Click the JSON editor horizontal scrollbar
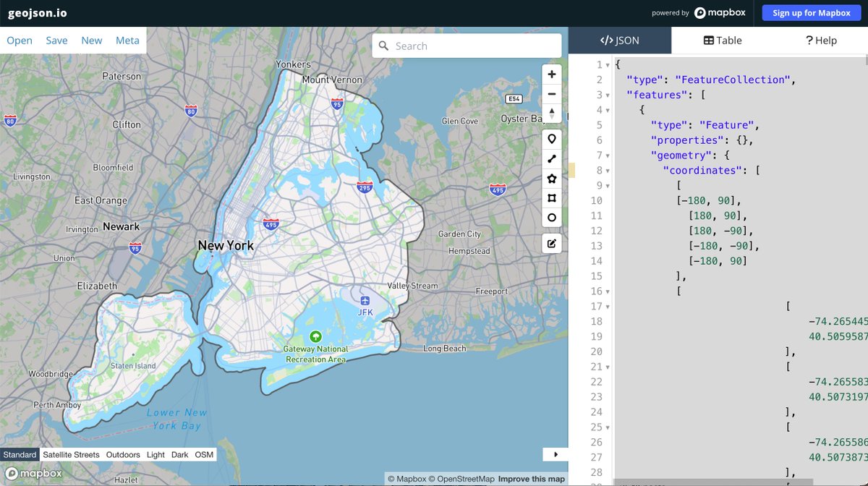Screen dimensions: 868x486 (712, 482)
